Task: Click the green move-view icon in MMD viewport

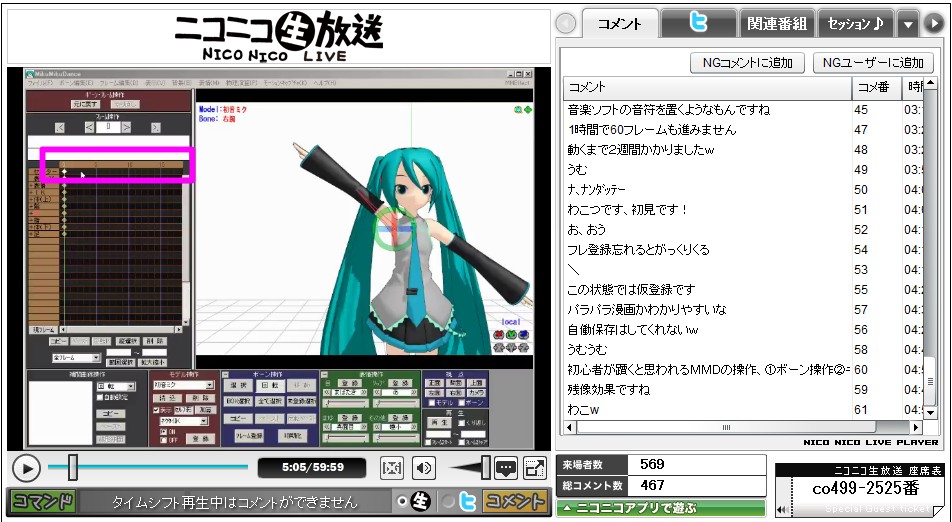Action: (528, 110)
